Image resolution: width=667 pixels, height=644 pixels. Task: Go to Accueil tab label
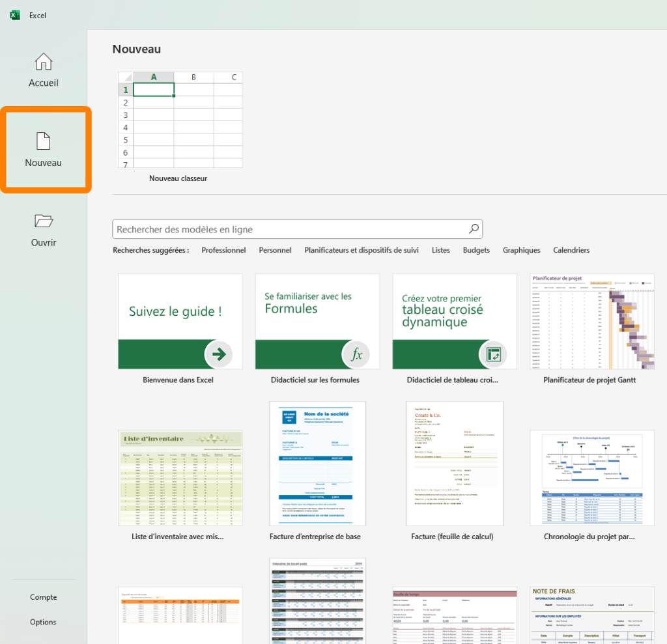(x=44, y=83)
